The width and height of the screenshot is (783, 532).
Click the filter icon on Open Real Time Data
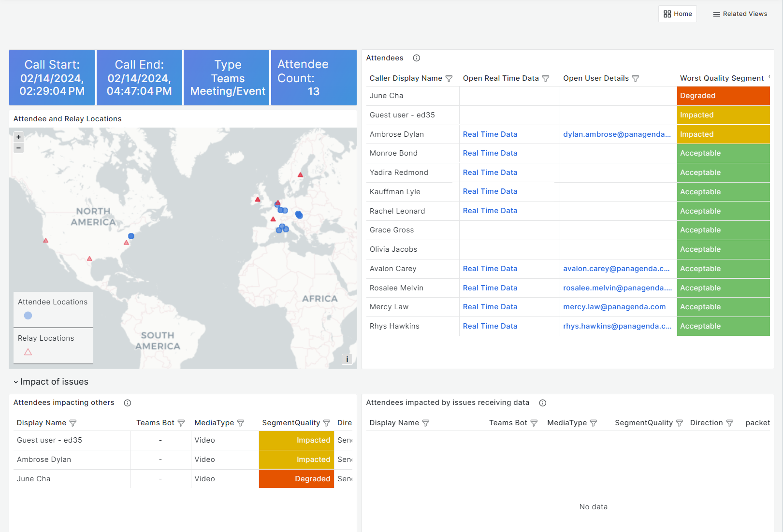pyautogui.click(x=545, y=78)
